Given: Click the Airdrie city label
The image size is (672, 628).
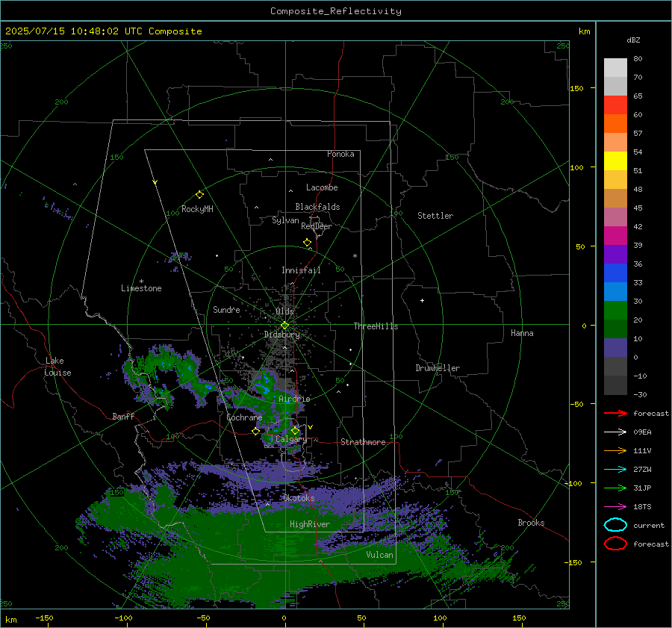Looking at the screenshot, I should point(294,399).
